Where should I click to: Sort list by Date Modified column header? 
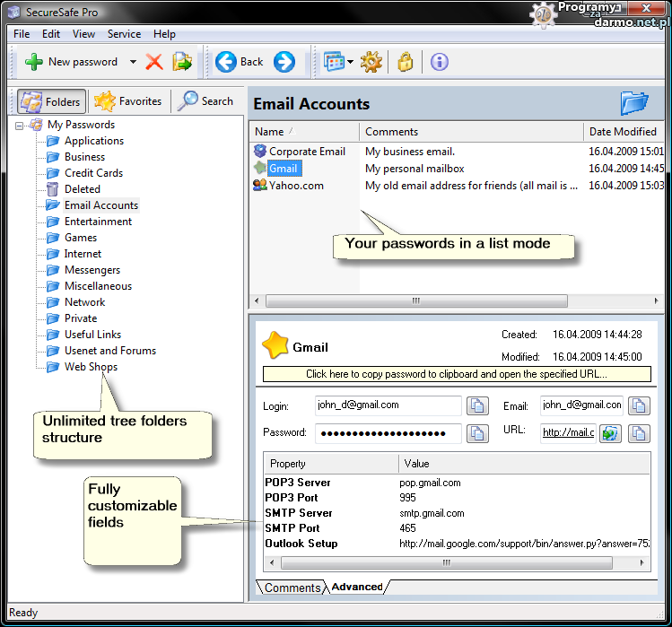pyautogui.click(x=623, y=132)
